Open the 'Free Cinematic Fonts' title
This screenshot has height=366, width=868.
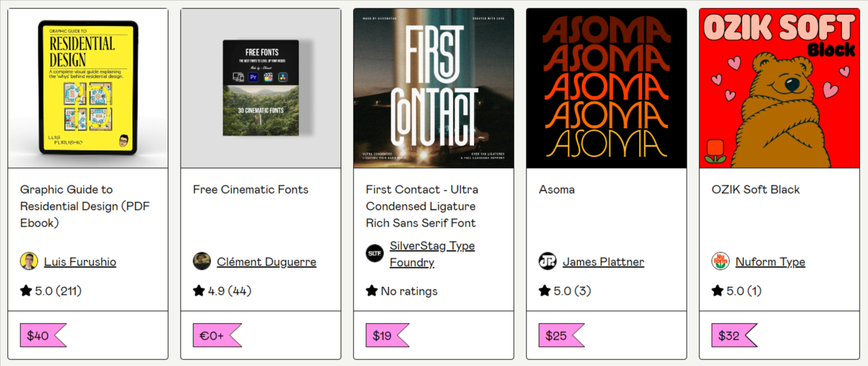coord(249,190)
